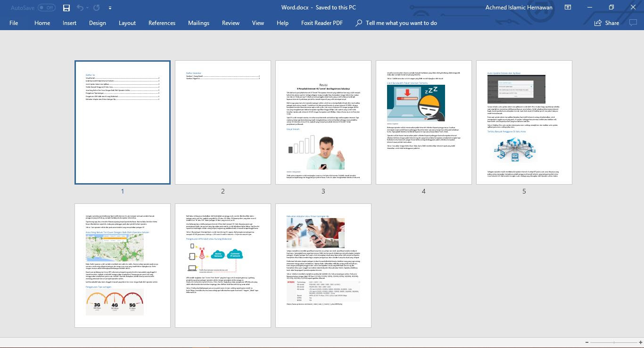Click page 5 'Auto-Update Sistem dan Aplikasi'
644x348 pixels.
(x=524, y=122)
